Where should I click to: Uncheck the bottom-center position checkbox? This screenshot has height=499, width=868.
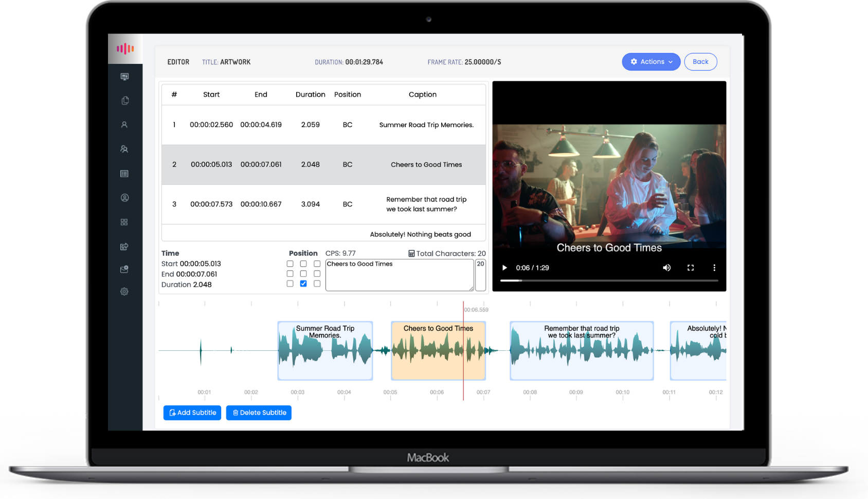[x=303, y=283]
